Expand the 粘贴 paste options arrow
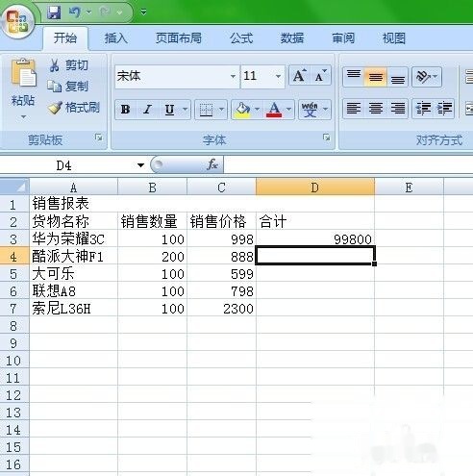473x476 pixels. (23, 117)
